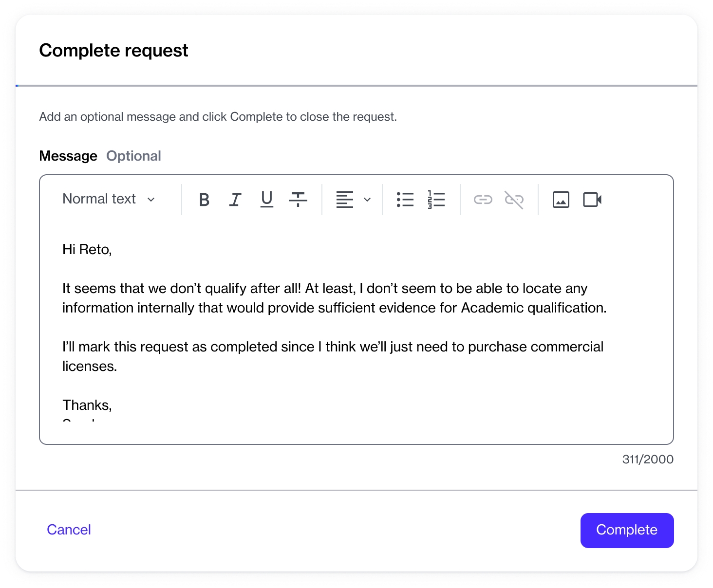Click the "Thanks," line in message
Viewport: 713px width, 588px height.
pyautogui.click(x=88, y=405)
